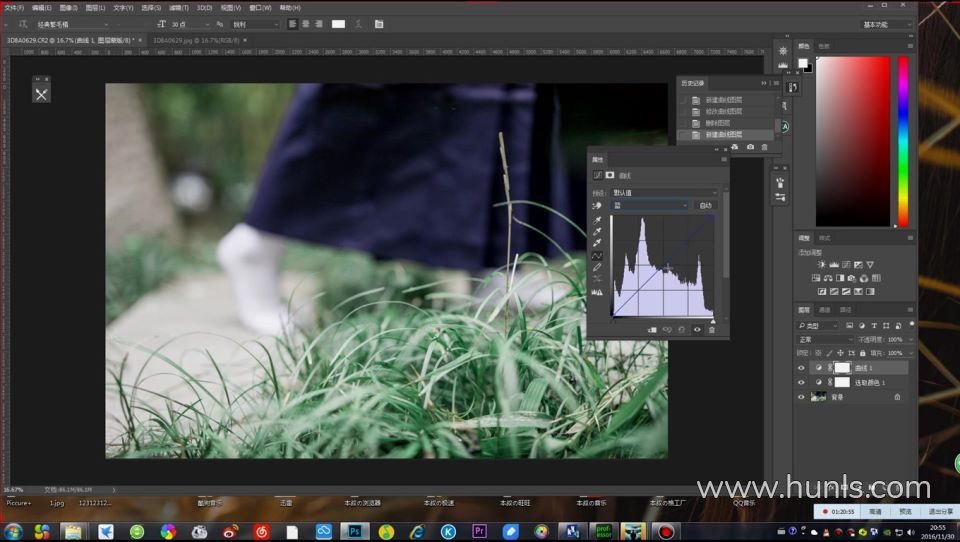Toggle visibility of 选取颜色 1 layer

(x=801, y=382)
